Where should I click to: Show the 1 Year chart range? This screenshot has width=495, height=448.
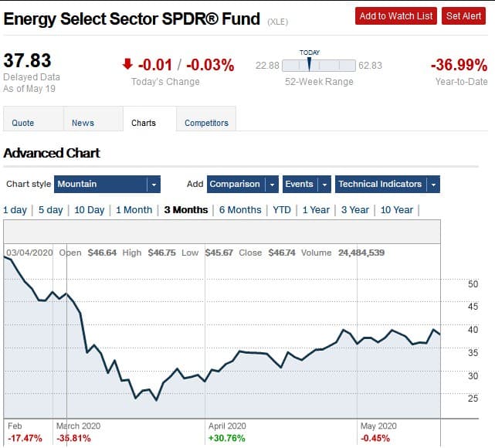pyautogui.click(x=316, y=210)
